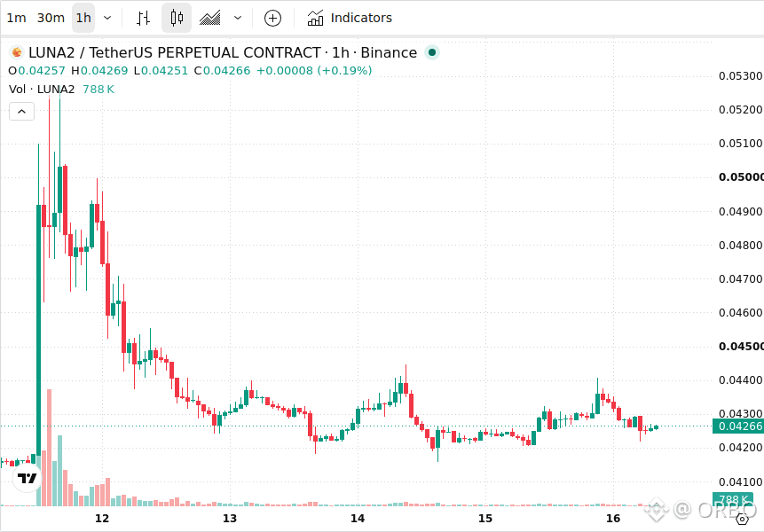Switch to the Candles chart style
764x532 pixels.
tap(177, 18)
